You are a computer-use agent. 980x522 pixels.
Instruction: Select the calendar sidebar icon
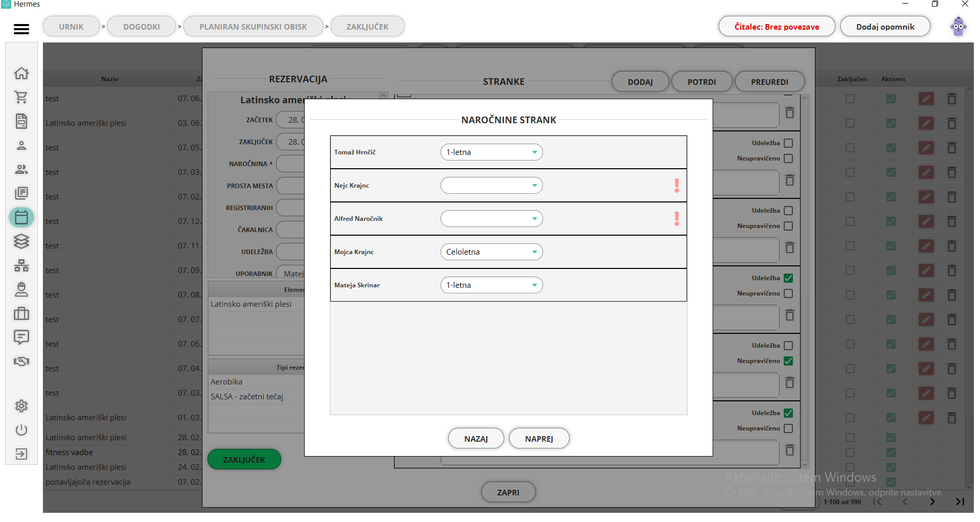point(21,217)
